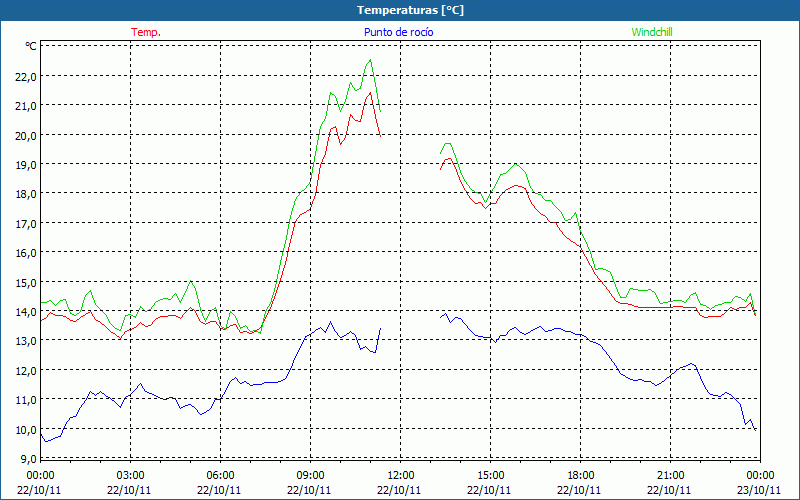
Task: Select the 19,0 y-axis value
Action: pyautogui.click(x=28, y=165)
